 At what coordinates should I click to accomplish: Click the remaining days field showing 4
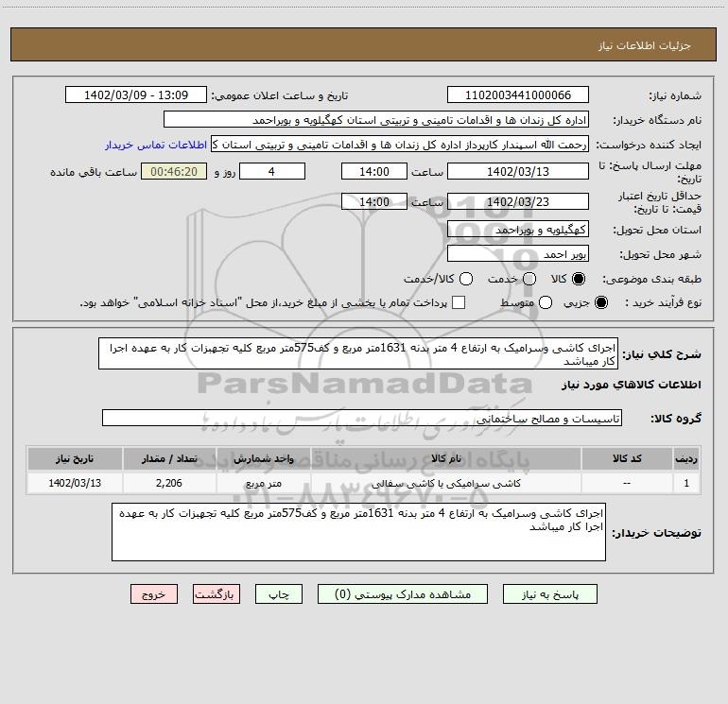272,171
